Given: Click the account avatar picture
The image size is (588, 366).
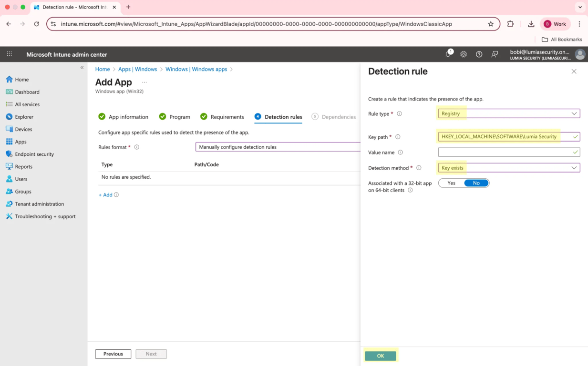Looking at the screenshot, I should coord(580,54).
